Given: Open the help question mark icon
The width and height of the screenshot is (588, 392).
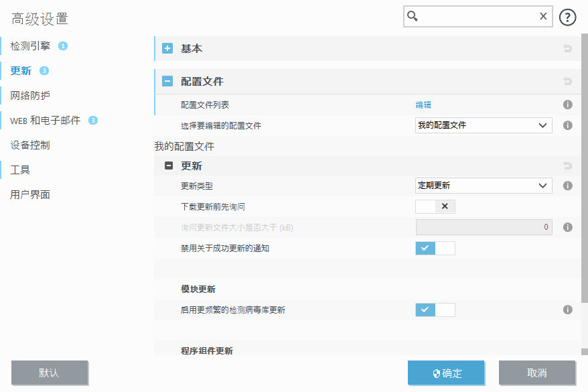Looking at the screenshot, I should click(567, 16).
